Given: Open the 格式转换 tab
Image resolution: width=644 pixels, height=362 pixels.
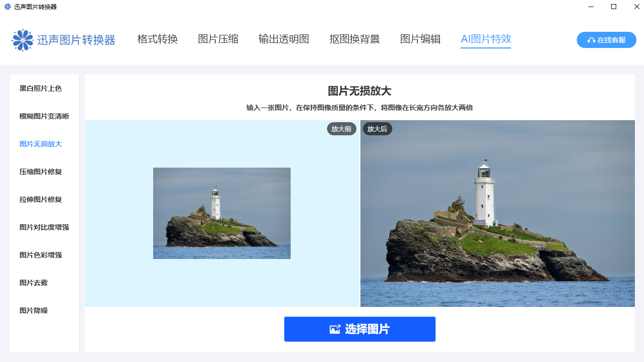Looking at the screenshot, I should point(158,39).
